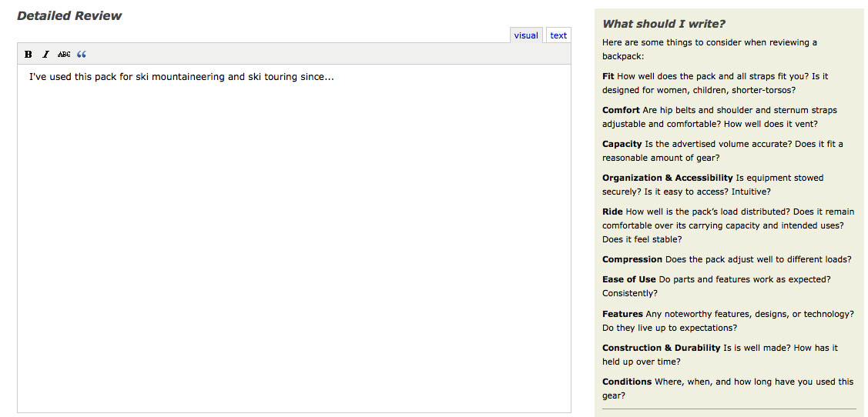Click the Features guideline label
This screenshot has width=868, height=417.
pyautogui.click(x=623, y=314)
